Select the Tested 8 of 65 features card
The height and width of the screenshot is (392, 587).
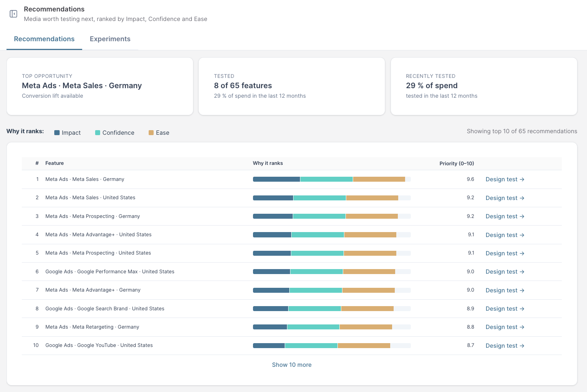click(292, 86)
